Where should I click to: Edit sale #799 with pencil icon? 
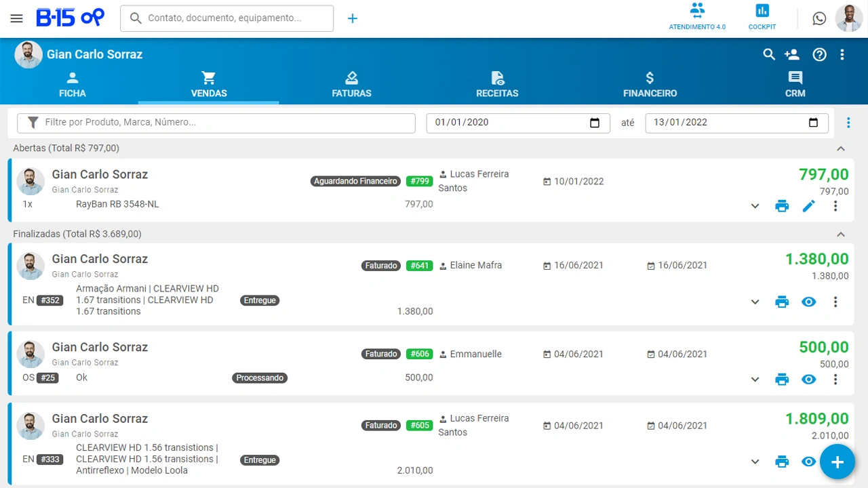click(x=808, y=206)
